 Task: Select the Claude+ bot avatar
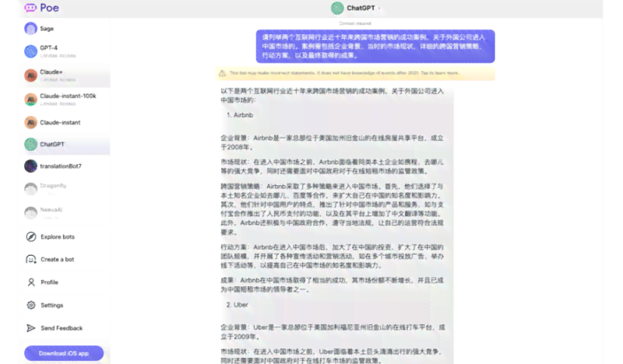(30, 75)
